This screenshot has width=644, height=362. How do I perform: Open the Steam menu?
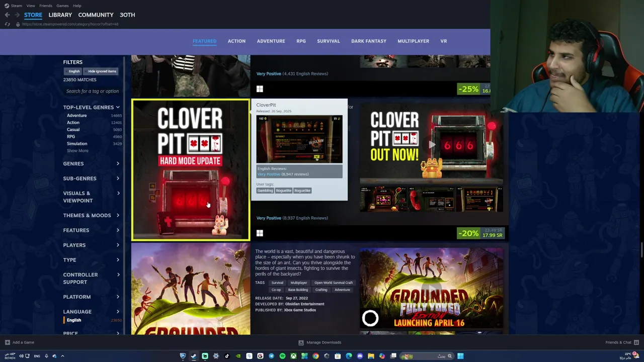[17, 6]
